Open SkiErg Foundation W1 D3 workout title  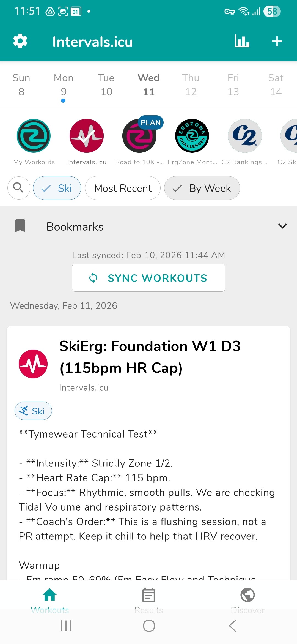point(150,357)
